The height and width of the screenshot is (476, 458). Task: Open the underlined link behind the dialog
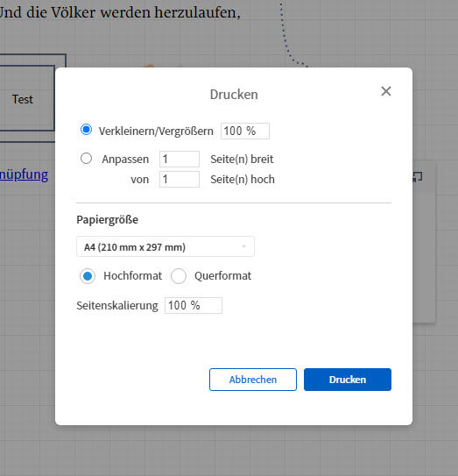pyautogui.click(x=24, y=174)
